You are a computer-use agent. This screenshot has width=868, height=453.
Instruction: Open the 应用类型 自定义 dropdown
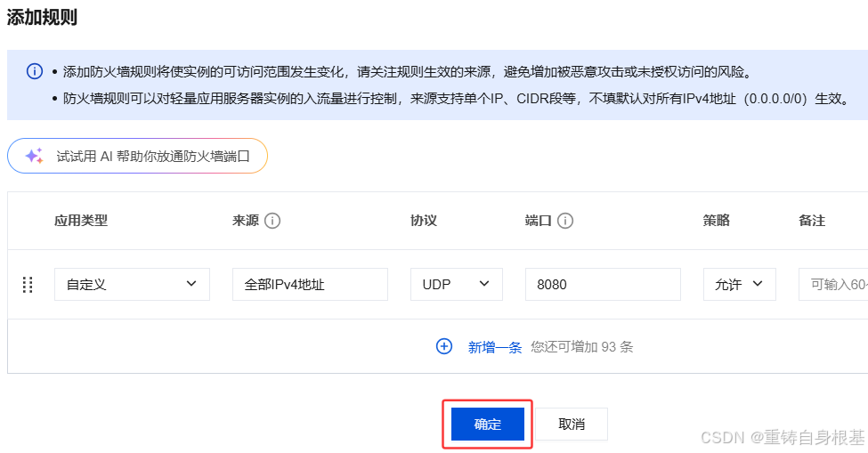[132, 285]
